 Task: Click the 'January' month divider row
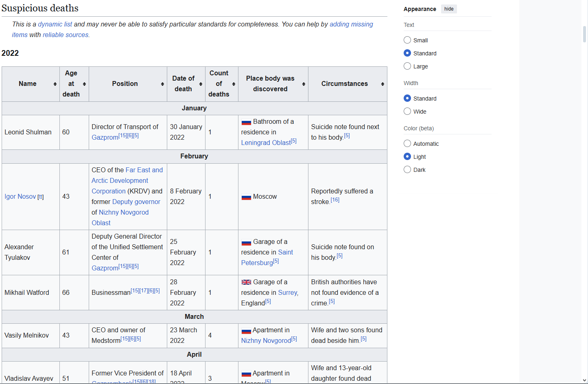pos(195,108)
